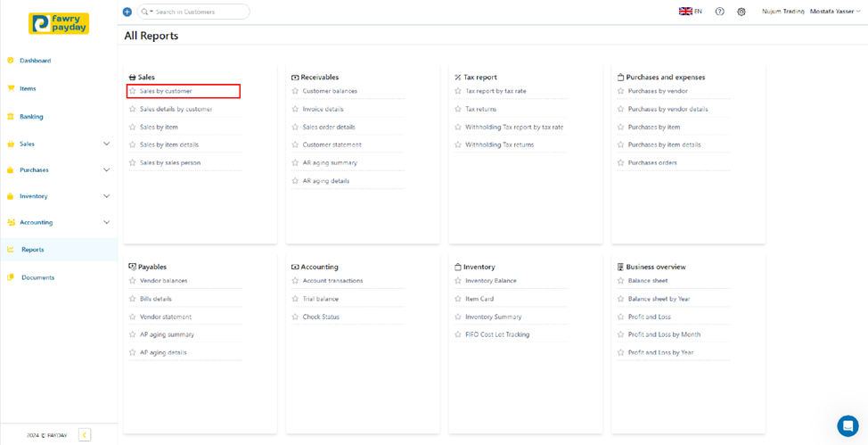Click the Fawry Payday logo
Viewport: 868px width, 445px height.
point(59,23)
